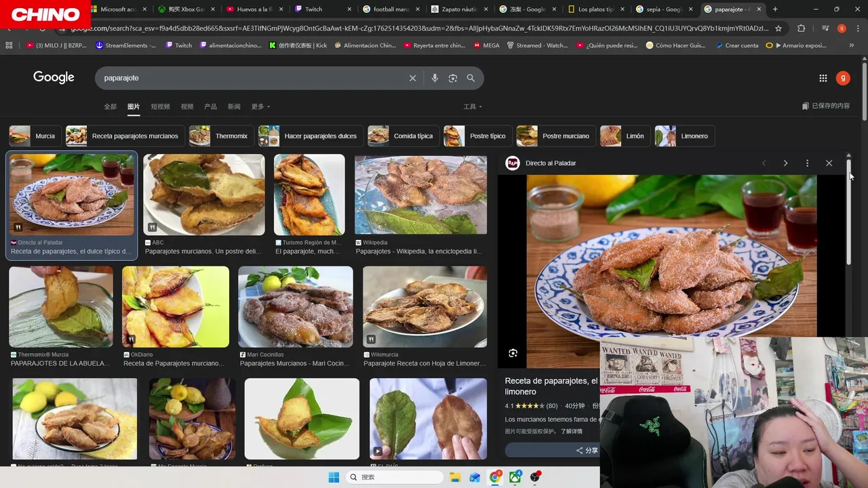Switch to the 产品 (products) tab
This screenshot has width=868, height=488.
coord(210,106)
